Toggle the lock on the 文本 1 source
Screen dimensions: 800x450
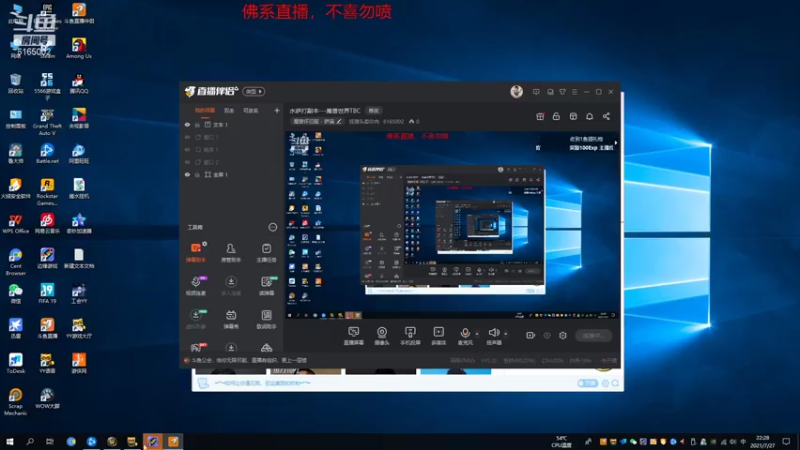(197, 124)
